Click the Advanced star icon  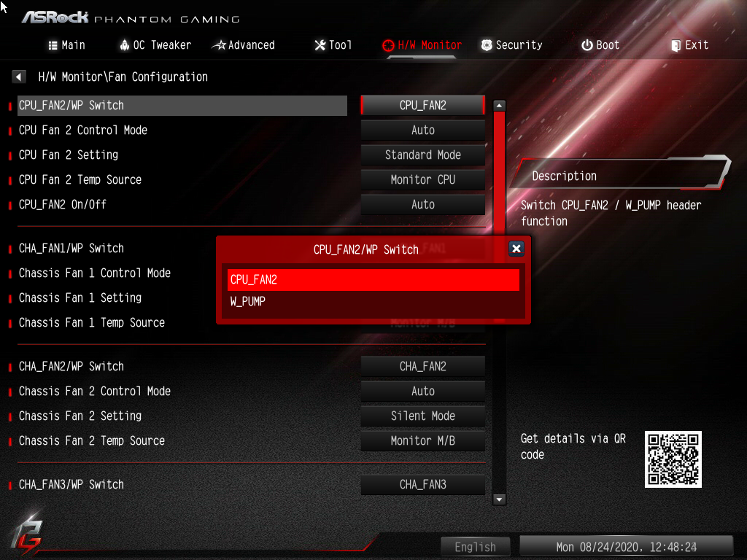pyautogui.click(x=219, y=45)
